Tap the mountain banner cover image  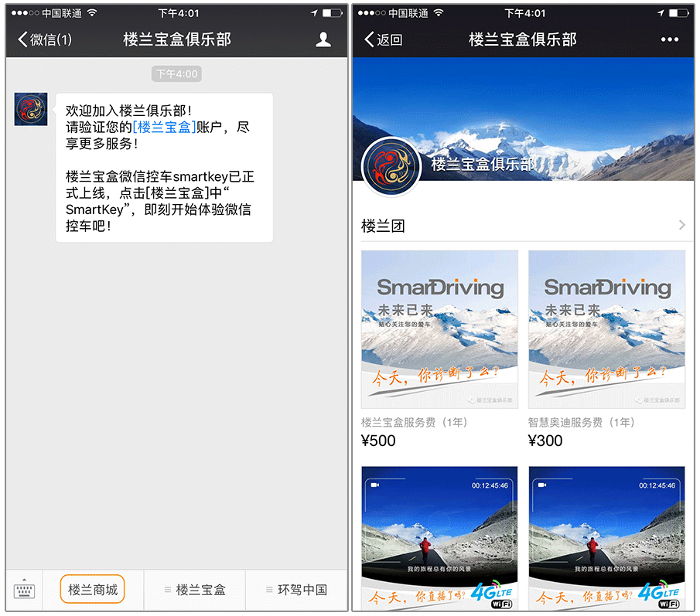[x=523, y=119]
